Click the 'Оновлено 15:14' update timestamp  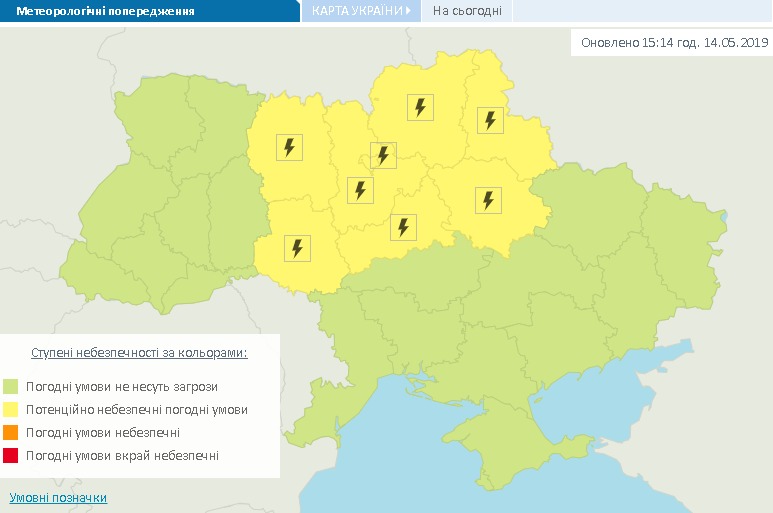670,43
